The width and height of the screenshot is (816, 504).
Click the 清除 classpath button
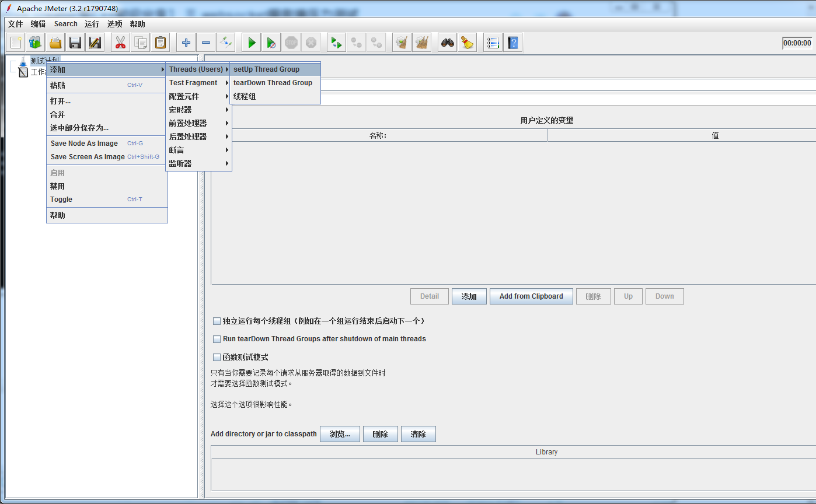[419, 434]
